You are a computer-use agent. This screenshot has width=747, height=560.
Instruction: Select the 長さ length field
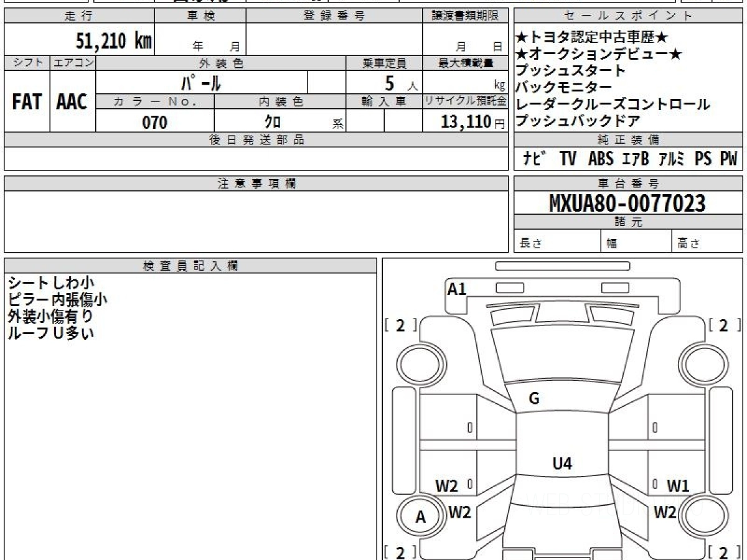pos(558,241)
